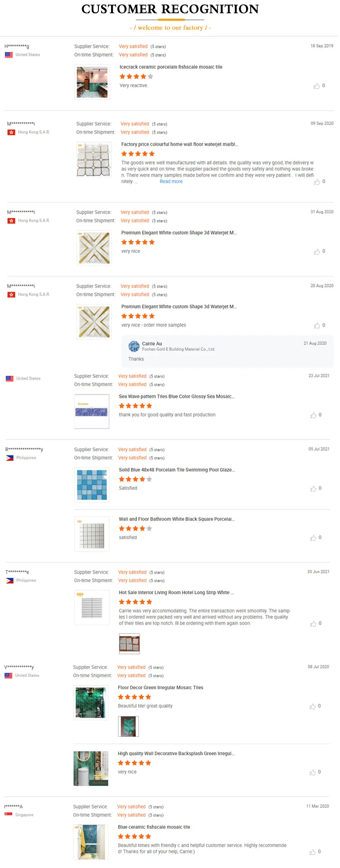The height and width of the screenshot is (868, 340).
Task: View customer photo under green mosaic review
Action: coord(128,726)
